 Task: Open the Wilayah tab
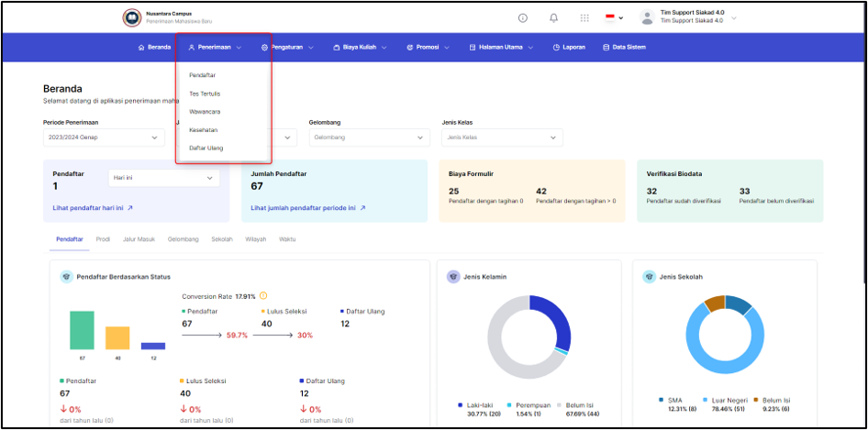[x=256, y=239]
